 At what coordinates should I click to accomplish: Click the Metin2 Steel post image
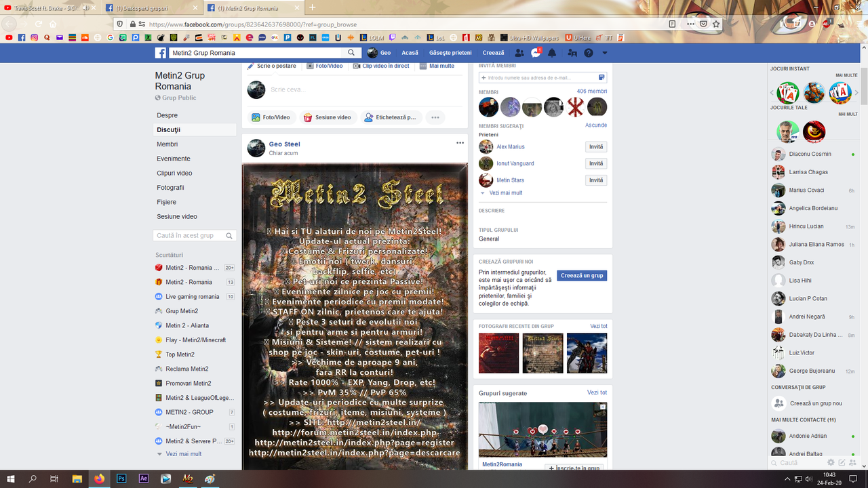point(355,316)
